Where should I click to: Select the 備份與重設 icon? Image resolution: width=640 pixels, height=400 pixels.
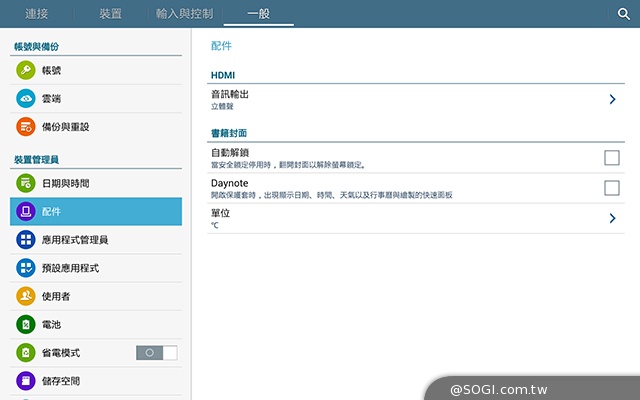click(26, 127)
